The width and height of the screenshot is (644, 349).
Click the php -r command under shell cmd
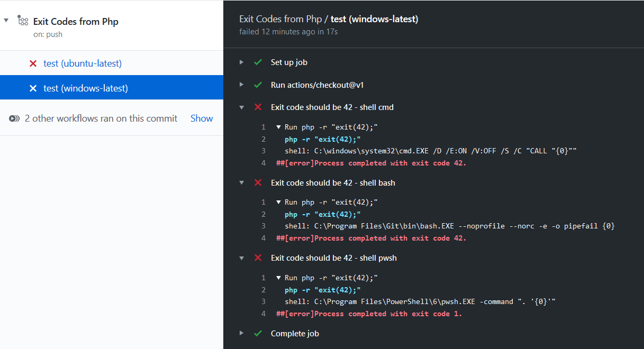tap(323, 139)
